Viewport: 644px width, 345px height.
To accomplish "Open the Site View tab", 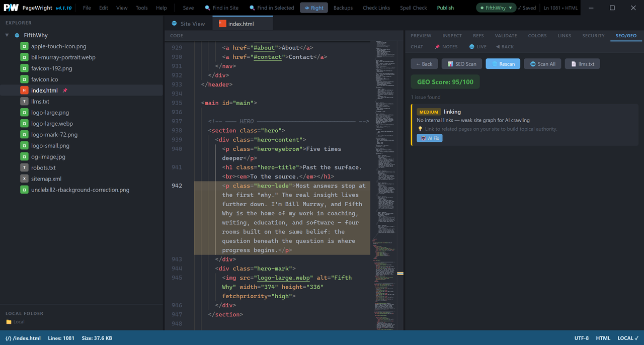I will pyautogui.click(x=188, y=24).
